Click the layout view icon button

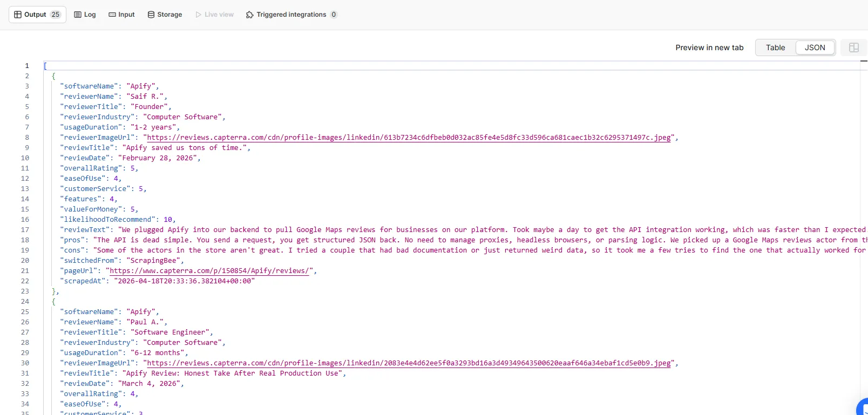click(x=854, y=47)
